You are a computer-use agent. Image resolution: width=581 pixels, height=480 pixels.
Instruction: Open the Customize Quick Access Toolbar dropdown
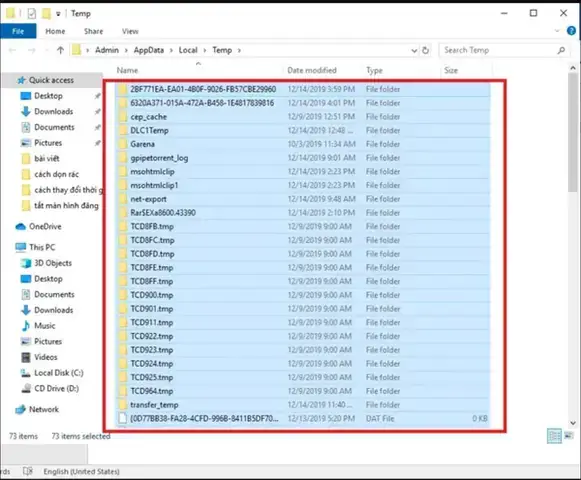click(58, 14)
